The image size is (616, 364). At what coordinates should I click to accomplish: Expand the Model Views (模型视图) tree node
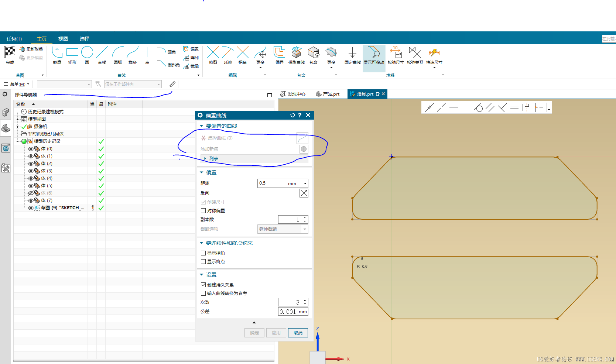(x=17, y=119)
